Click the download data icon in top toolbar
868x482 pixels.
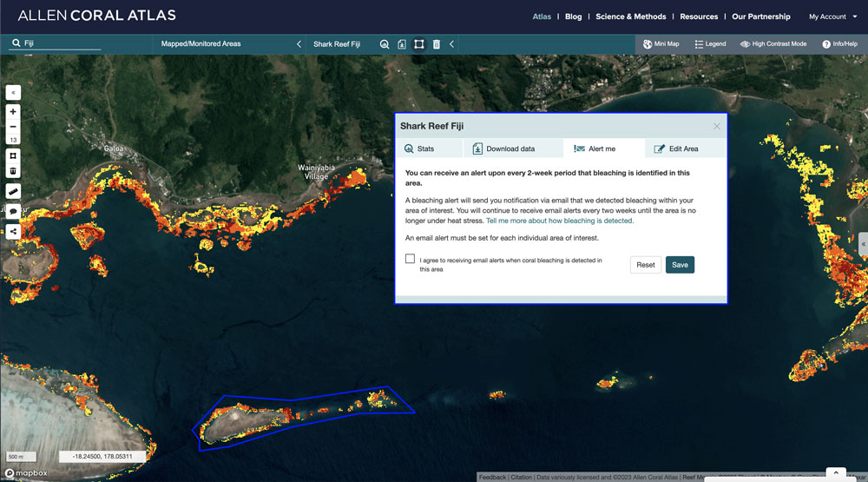tap(402, 43)
